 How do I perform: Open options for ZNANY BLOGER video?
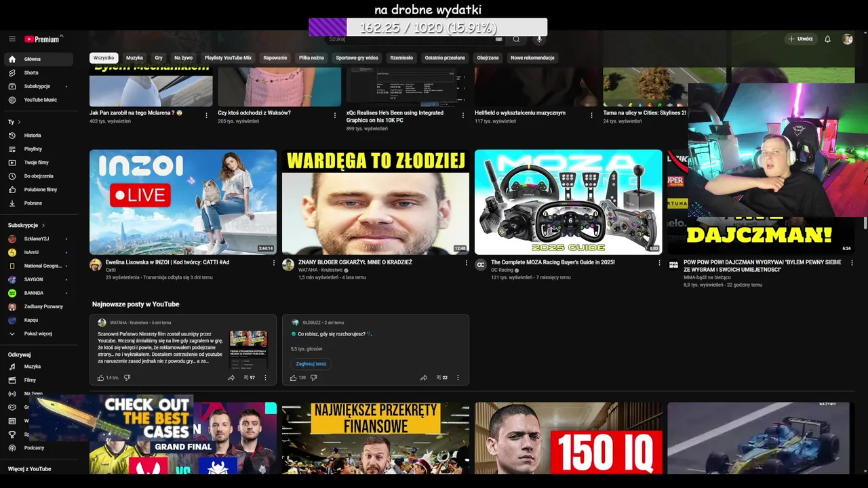tap(467, 263)
